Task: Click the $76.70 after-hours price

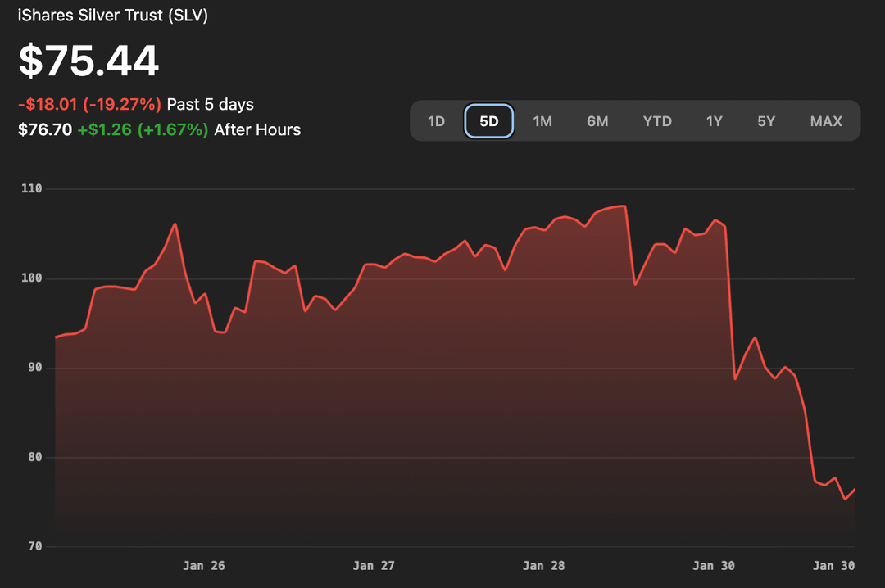Action: pos(45,129)
